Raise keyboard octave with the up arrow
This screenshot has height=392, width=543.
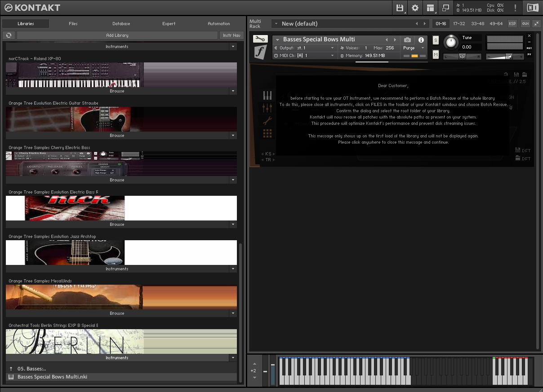[255, 363]
